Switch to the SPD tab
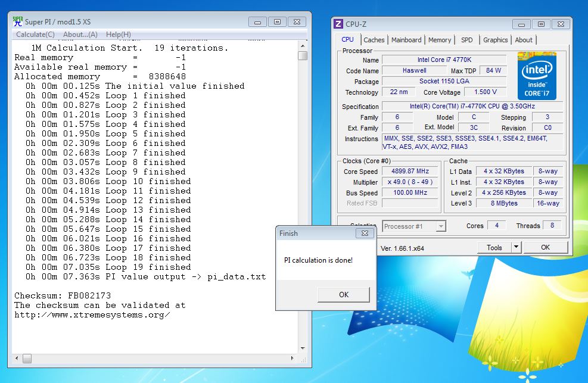The height and width of the screenshot is (383, 588). (467, 40)
